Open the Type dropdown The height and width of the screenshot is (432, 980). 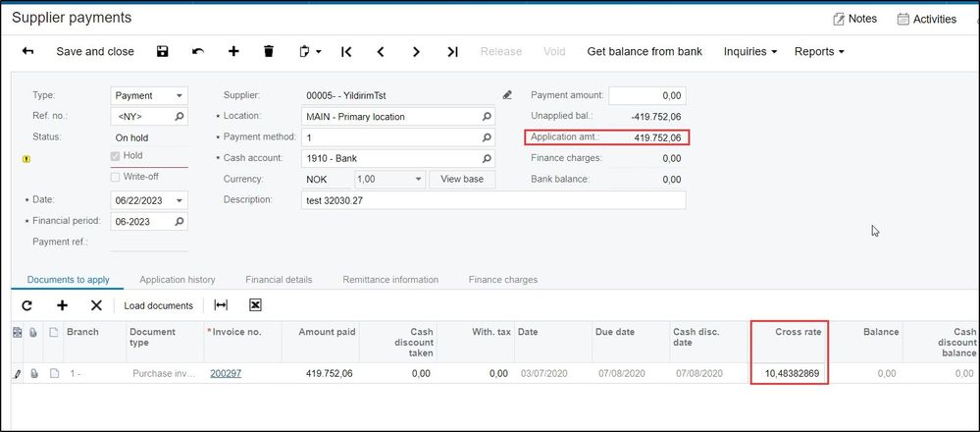[x=179, y=95]
